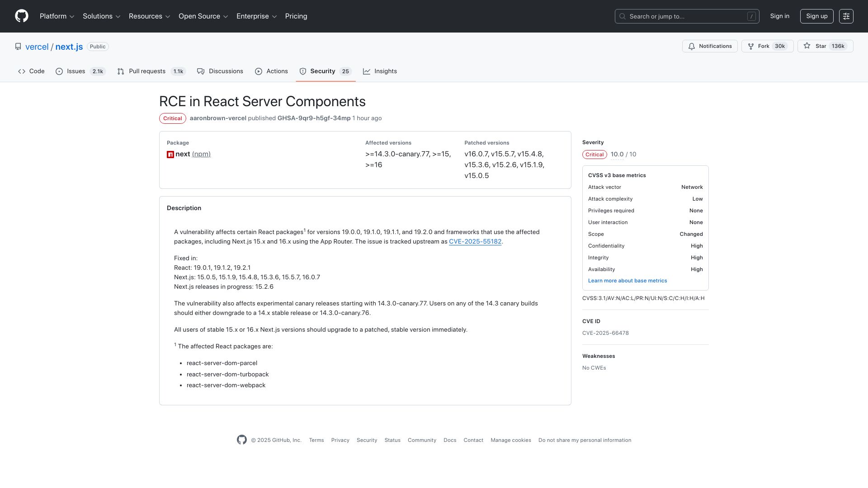This screenshot has width=868, height=488.
Task: Switch to the Issues tab
Action: (x=80, y=71)
